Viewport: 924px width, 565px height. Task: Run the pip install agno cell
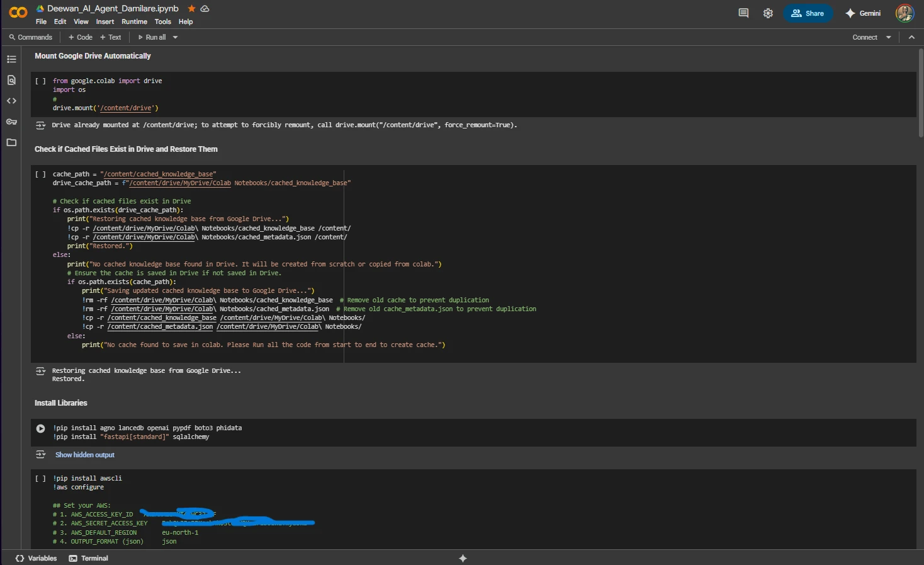(x=40, y=428)
